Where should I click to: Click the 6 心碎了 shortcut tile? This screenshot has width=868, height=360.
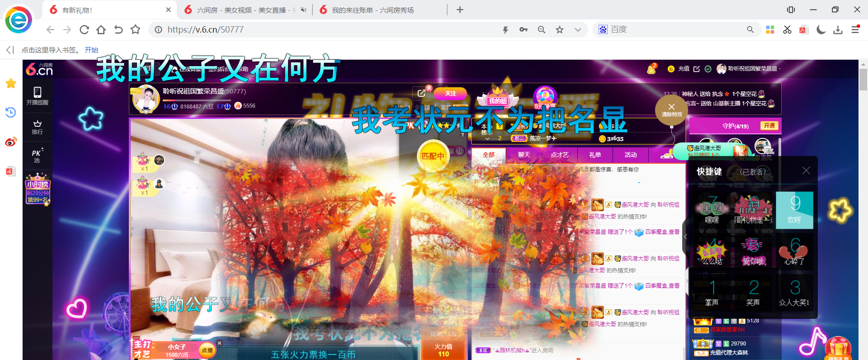[795, 251]
